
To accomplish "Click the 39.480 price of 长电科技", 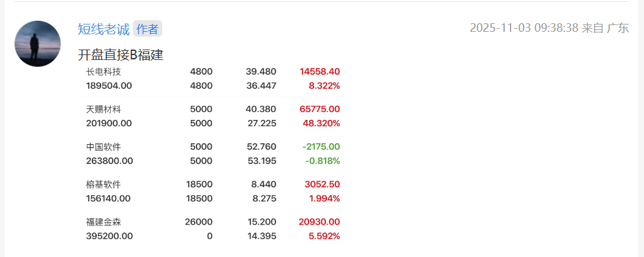I will point(261,72).
